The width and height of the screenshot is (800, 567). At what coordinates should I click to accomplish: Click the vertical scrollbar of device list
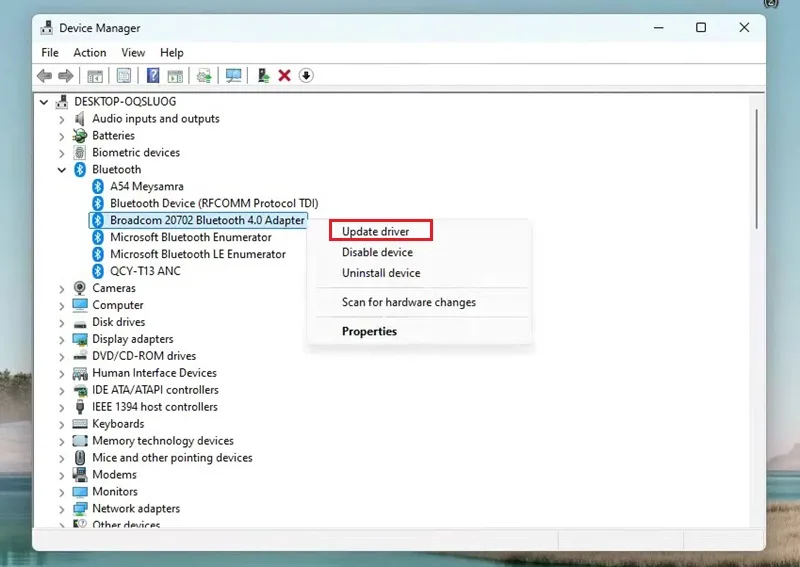pyautogui.click(x=757, y=169)
